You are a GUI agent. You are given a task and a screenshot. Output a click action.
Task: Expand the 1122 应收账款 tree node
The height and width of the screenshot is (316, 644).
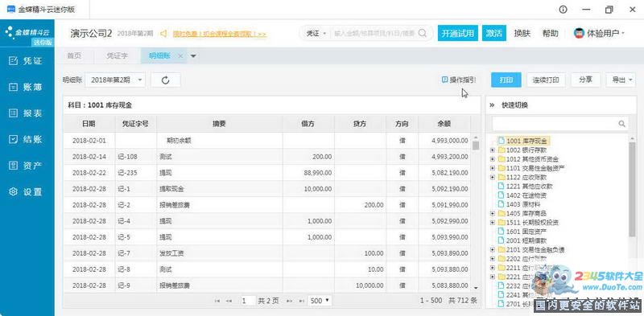[493, 177]
